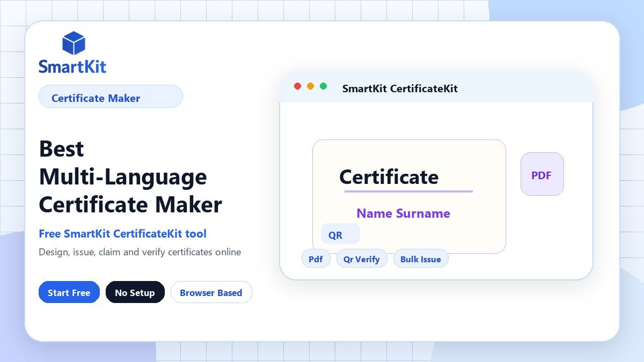Click the Name Surname placeholder text
The image size is (644, 362).
point(404,213)
